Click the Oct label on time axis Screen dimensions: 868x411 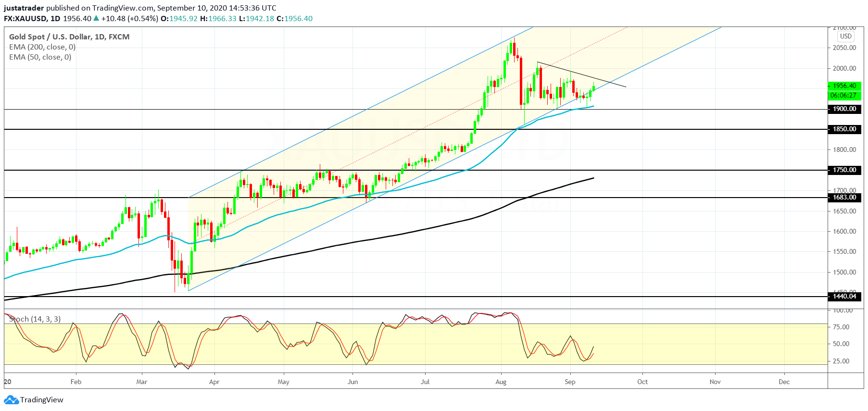pyautogui.click(x=642, y=382)
